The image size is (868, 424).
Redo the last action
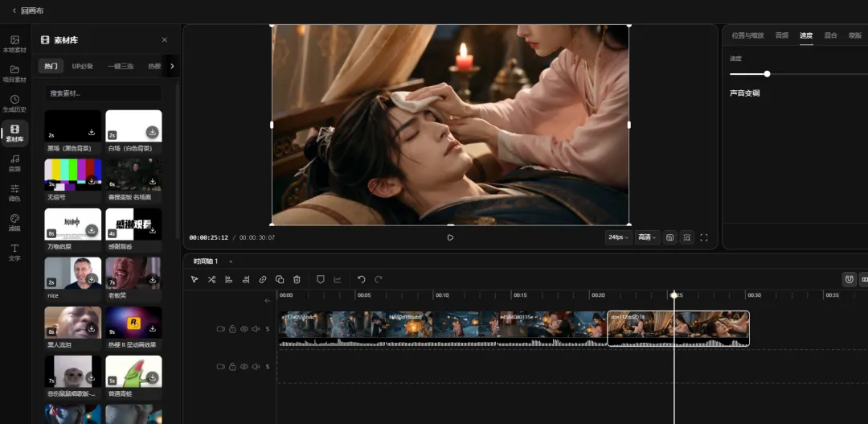[x=379, y=279]
